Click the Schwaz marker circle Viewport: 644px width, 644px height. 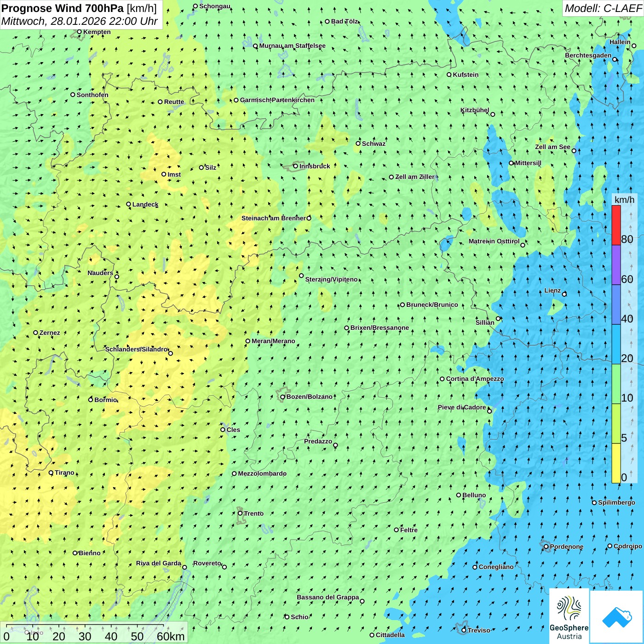[358, 143]
